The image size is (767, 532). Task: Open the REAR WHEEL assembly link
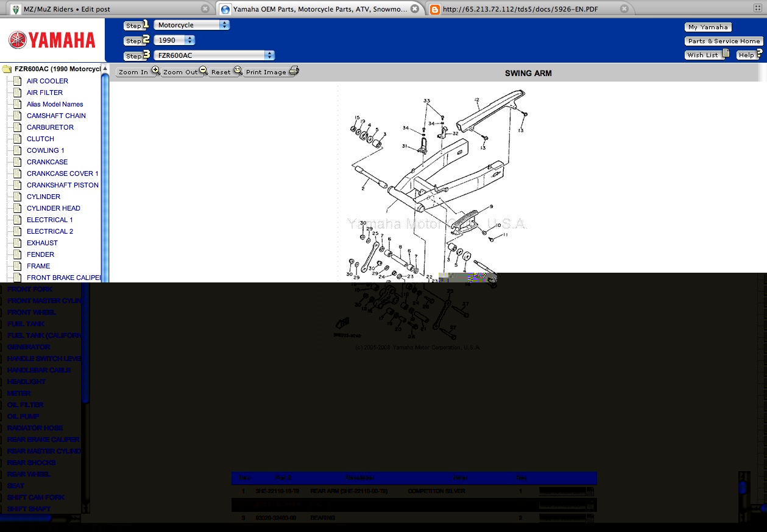[29, 474]
